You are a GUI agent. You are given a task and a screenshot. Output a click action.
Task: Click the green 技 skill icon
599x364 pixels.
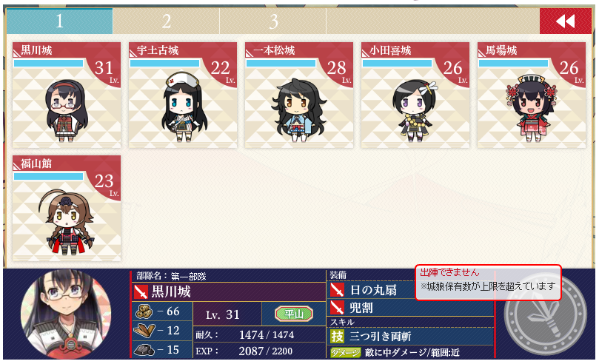(337, 336)
